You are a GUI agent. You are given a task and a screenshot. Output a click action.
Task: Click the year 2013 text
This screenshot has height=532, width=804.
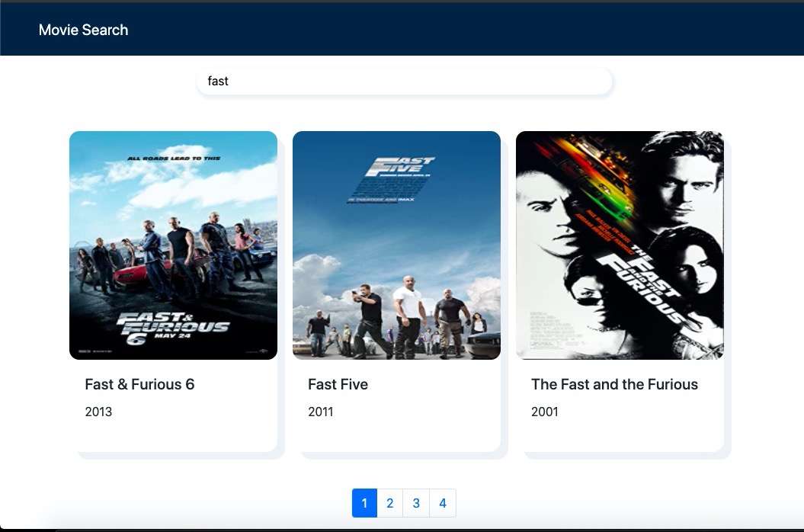98,412
